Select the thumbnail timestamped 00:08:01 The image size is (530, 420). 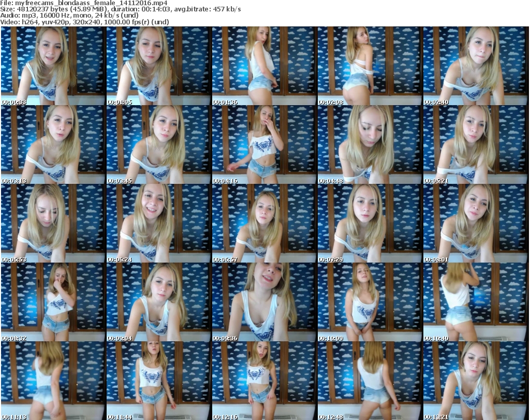tap(475, 223)
